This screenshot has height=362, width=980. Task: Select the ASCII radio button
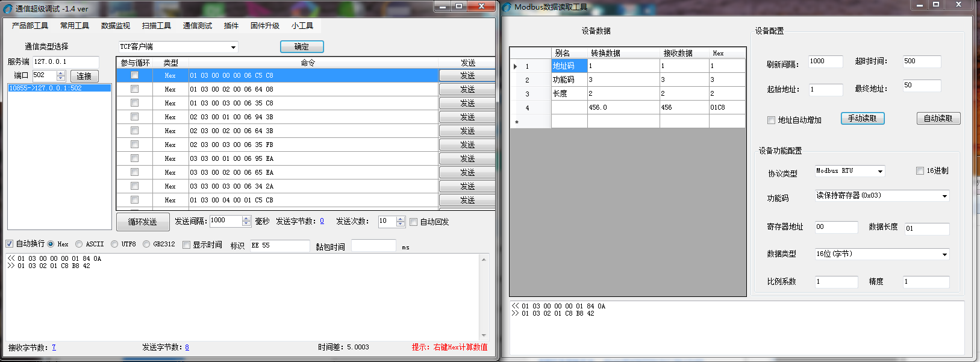(x=79, y=244)
